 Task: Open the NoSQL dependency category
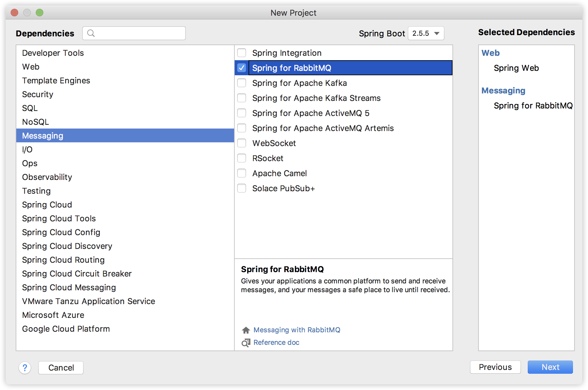[x=35, y=122]
